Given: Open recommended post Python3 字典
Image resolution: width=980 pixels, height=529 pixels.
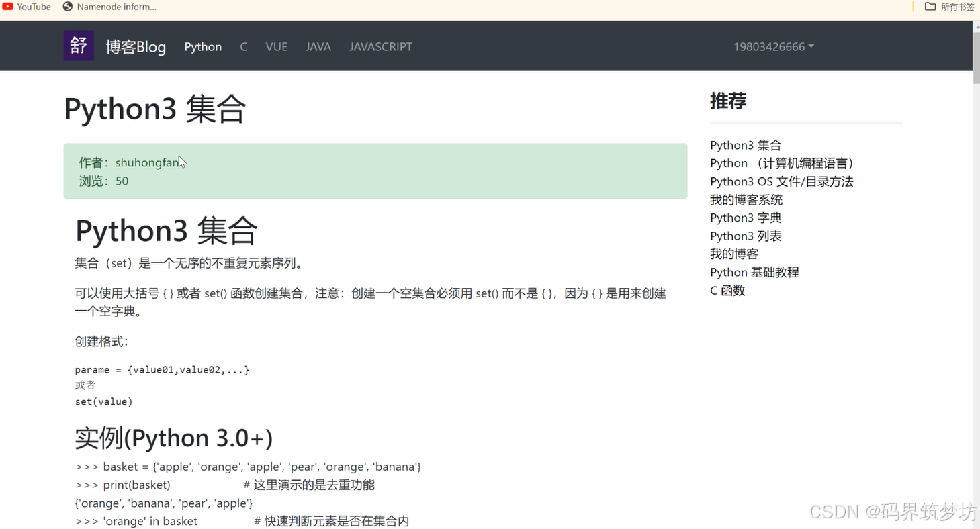Looking at the screenshot, I should [746, 218].
